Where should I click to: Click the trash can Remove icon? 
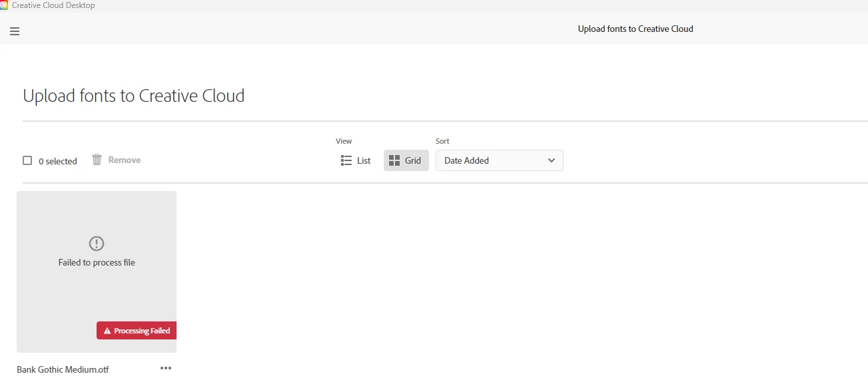[x=97, y=160]
